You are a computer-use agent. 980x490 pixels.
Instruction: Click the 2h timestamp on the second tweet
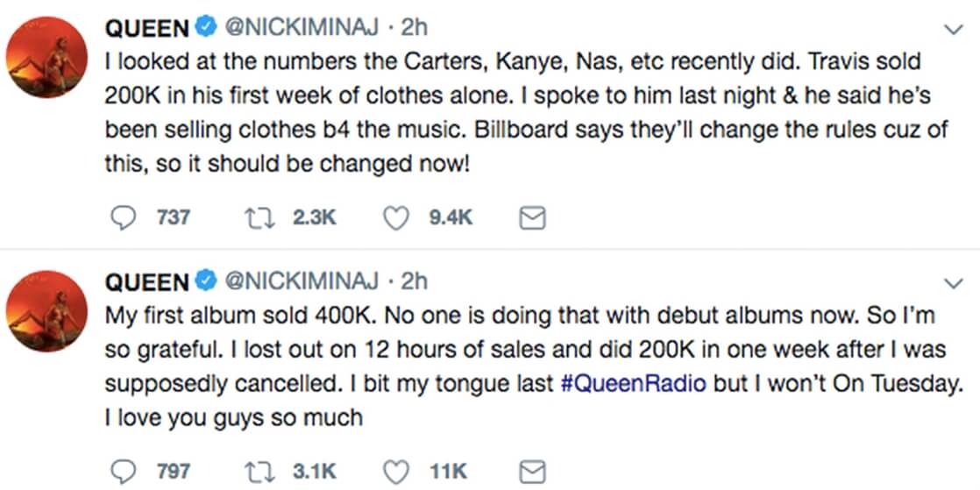414,281
